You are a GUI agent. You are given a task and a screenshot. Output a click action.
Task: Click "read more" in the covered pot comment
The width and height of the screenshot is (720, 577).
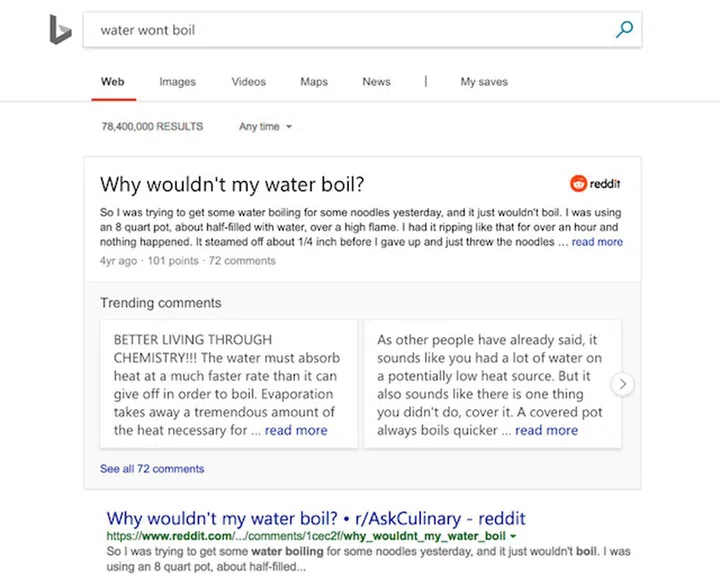pos(546,430)
